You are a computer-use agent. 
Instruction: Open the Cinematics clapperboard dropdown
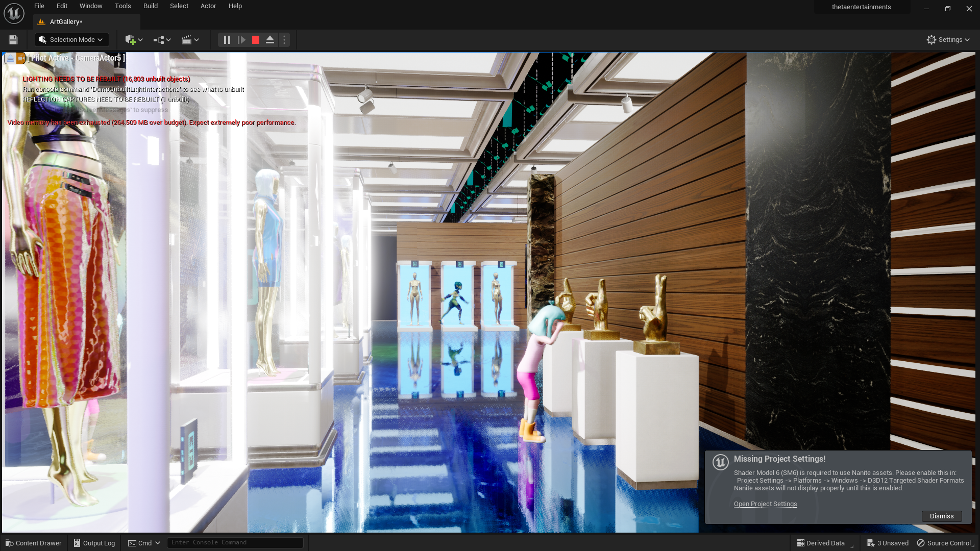(x=190, y=40)
